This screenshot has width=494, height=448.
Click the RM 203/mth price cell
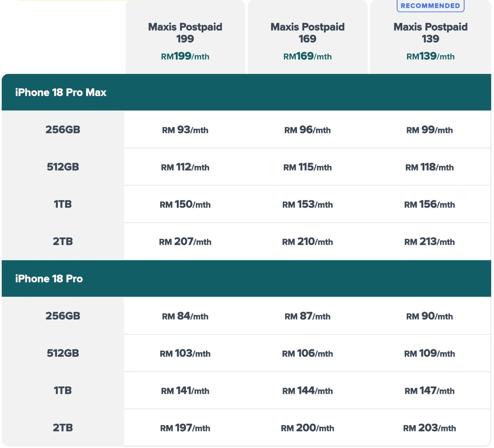tap(429, 428)
